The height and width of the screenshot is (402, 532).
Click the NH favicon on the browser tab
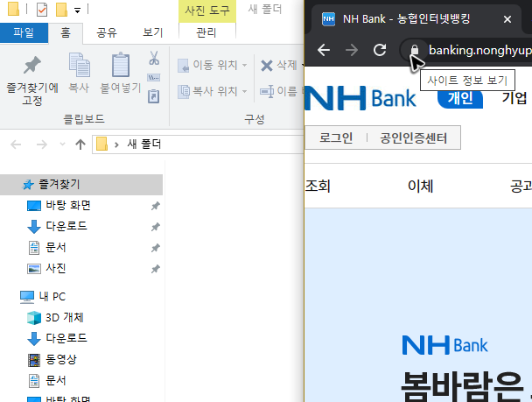[x=328, y=19]
